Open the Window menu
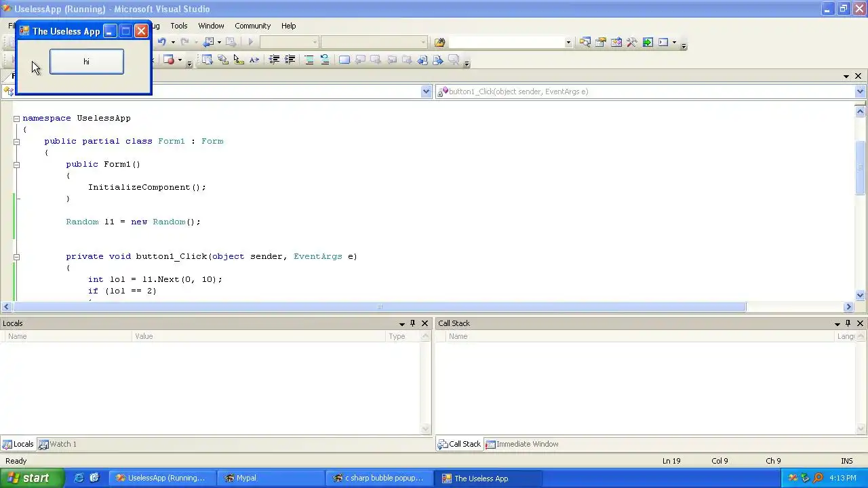This screenshot has width=868, height=488. pos(211,26)
